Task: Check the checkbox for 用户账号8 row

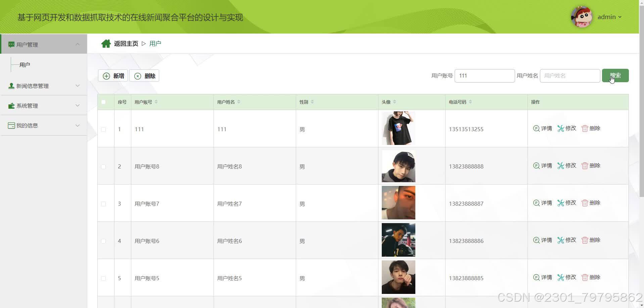Action: (x=103, y=167)
